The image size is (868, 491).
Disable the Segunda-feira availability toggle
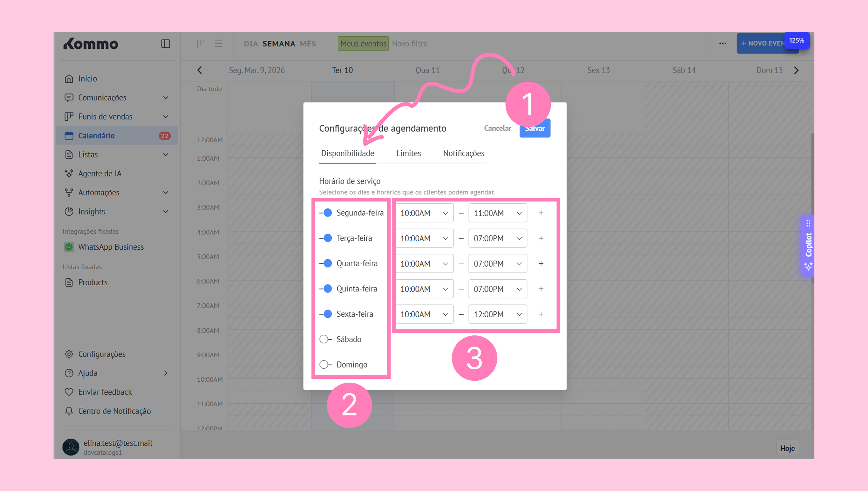tap(326, 213)
